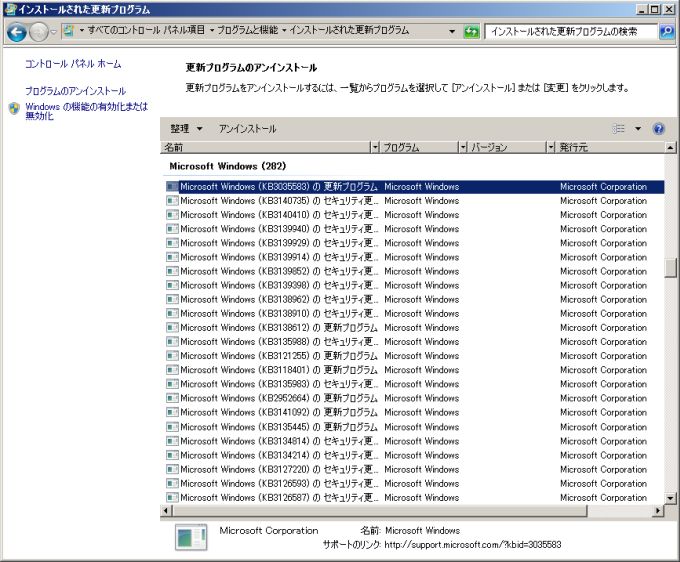Sort by 発行元 column header
This screenshot has width=680, height=562.
coord(610,147)
